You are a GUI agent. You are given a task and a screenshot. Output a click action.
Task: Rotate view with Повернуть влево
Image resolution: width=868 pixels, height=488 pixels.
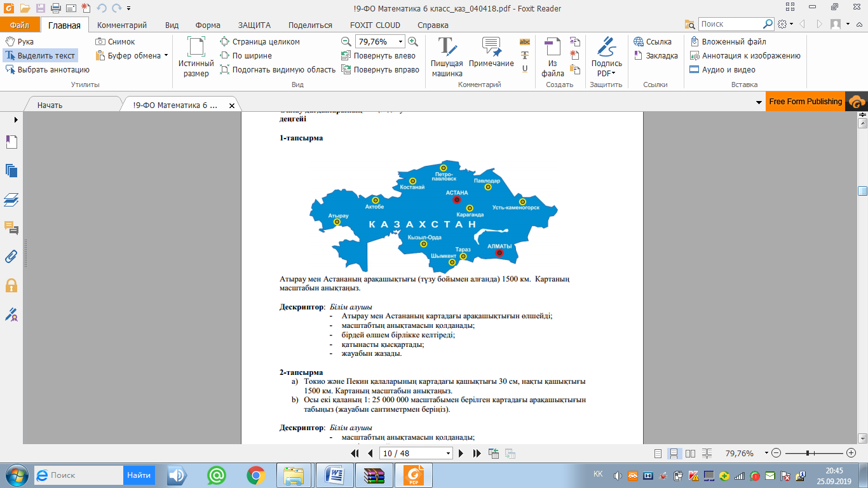[x=378, y=56]
